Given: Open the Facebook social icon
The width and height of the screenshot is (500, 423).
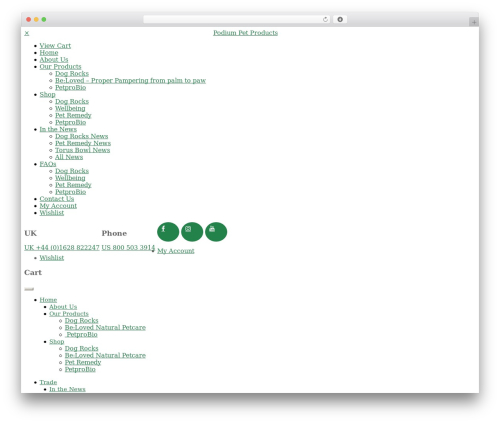Looking at the screenshot, I should click(x=168, y=232).
